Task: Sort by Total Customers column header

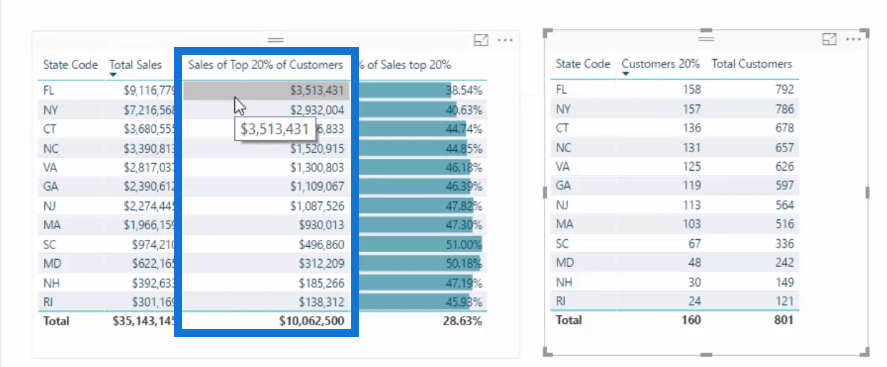Action: 752,64
